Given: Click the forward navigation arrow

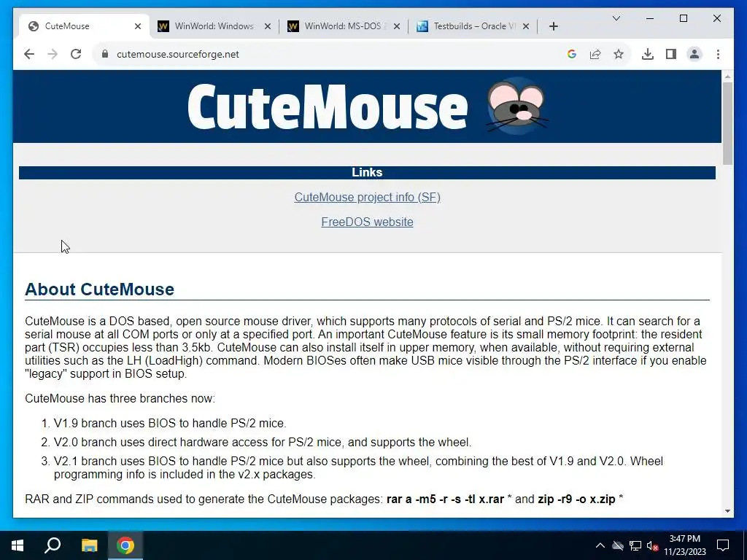Looking at the screenshot, I should click(x=53, y=54).
